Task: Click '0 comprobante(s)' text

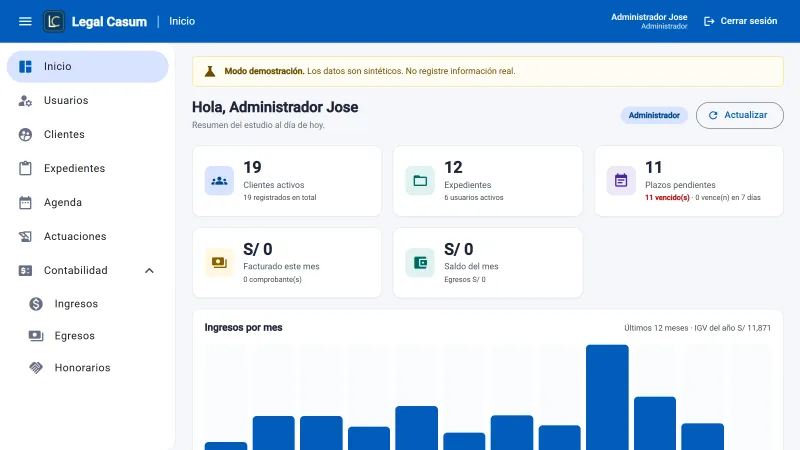Action: 272,279
